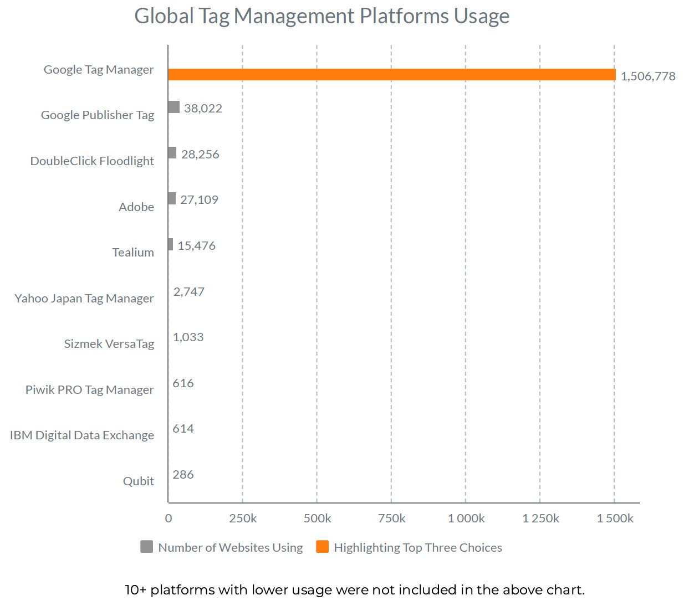This screenshot has width=694, height=616.
Task: Click the chart title 'Global Tag Management Platforms Usage'
Action: click(x=322, y=16)
